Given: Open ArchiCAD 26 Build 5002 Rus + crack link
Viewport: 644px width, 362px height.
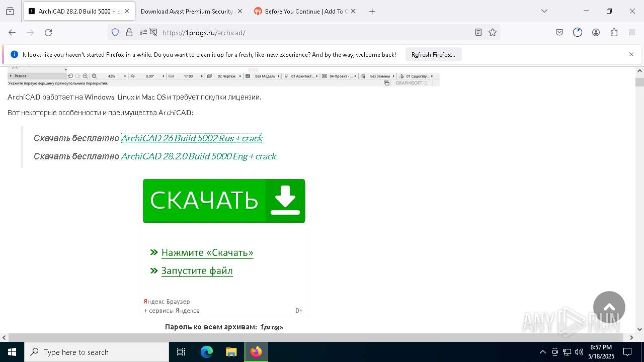Looking at the screenshot, I should click(192, 138).
